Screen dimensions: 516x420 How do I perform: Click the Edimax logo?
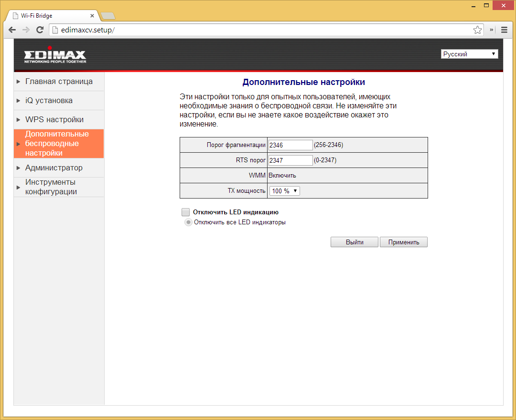point(55,55)
